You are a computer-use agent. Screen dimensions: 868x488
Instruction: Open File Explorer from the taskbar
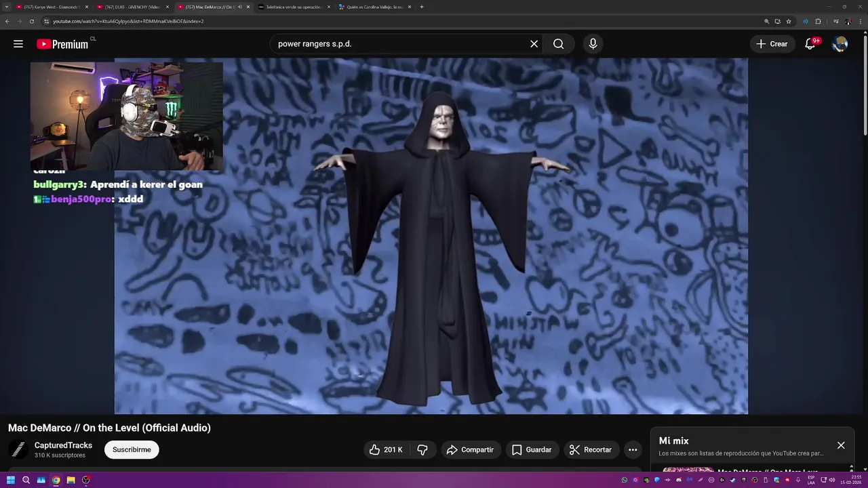click(71, 480)
